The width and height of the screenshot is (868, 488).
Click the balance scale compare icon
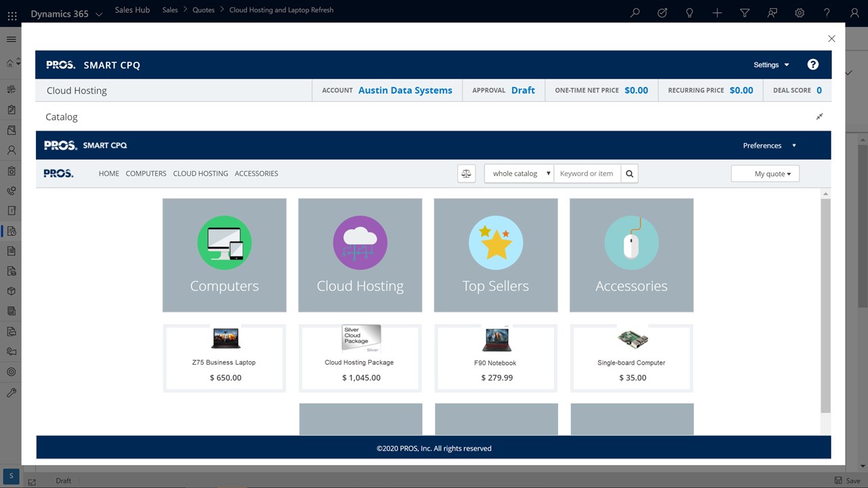[x=467, y=174]
